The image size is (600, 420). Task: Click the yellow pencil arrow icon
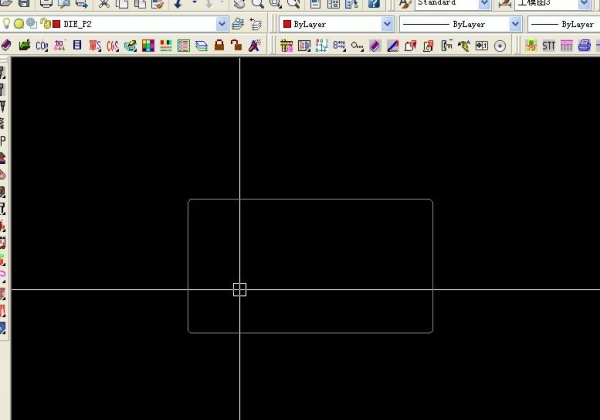click(464, 46)
